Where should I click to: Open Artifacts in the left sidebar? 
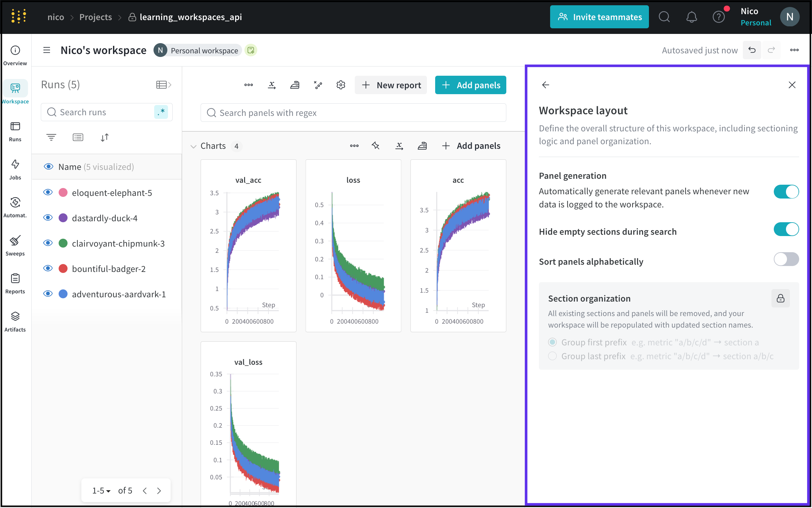pos(15,322)
